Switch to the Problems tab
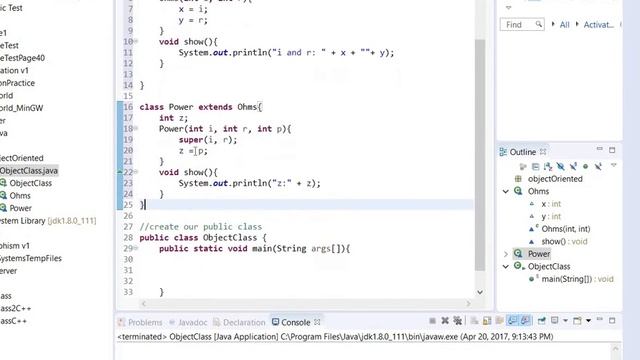This screenshot has width=640, height=360. (x=140, y=322)
